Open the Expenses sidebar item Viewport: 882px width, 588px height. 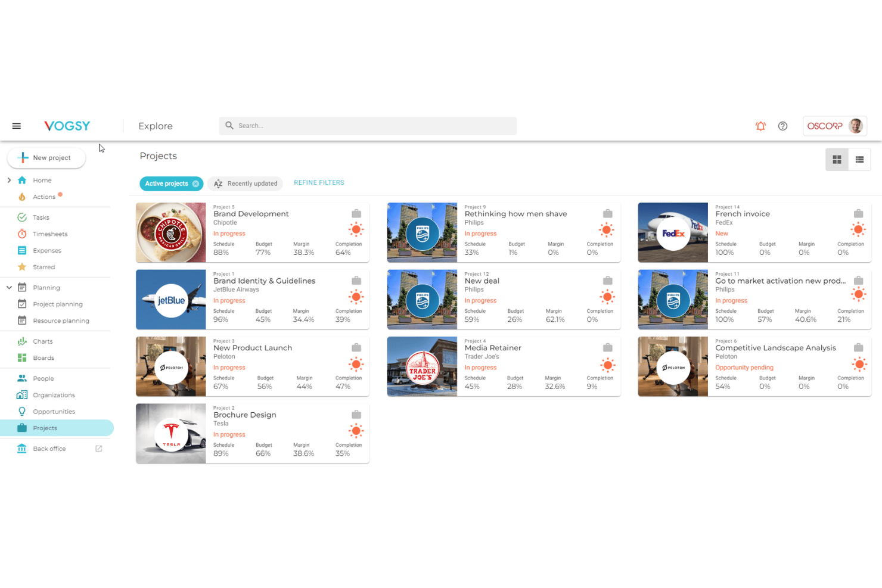(47, 251)
